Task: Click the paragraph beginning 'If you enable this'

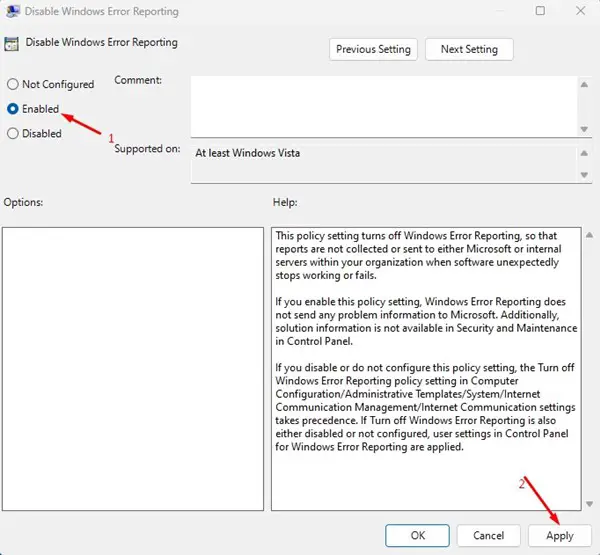Action: point(426,322)
